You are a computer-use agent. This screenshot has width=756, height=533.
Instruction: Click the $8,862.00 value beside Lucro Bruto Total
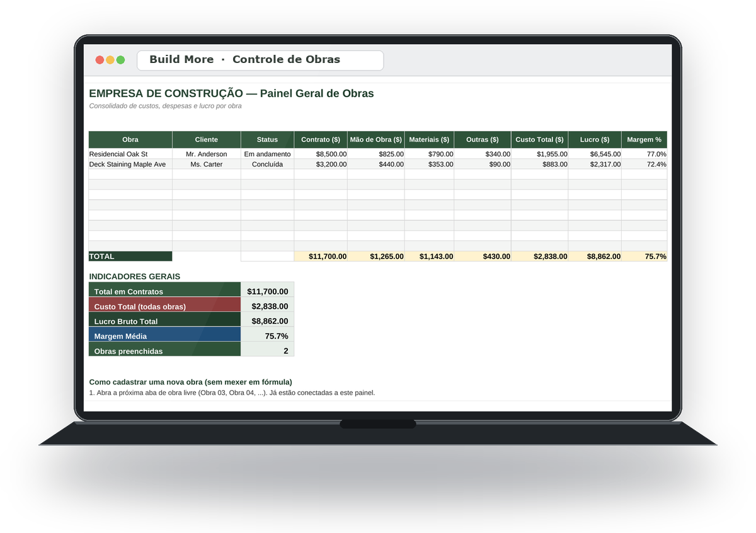click(x=267, y=321)
